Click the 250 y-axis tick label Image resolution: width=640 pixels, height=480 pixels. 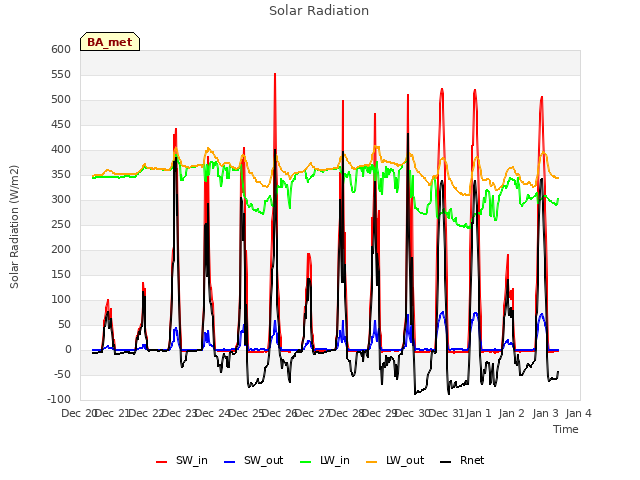click(61, 224)
